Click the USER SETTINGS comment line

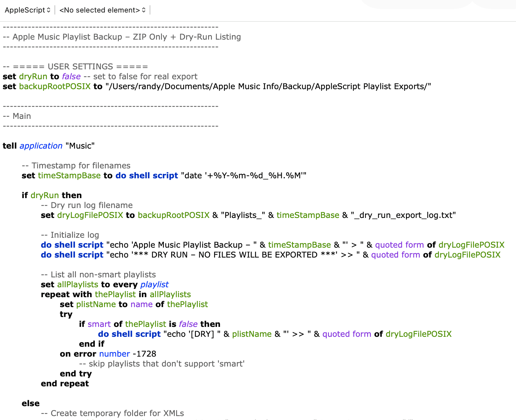75,66
